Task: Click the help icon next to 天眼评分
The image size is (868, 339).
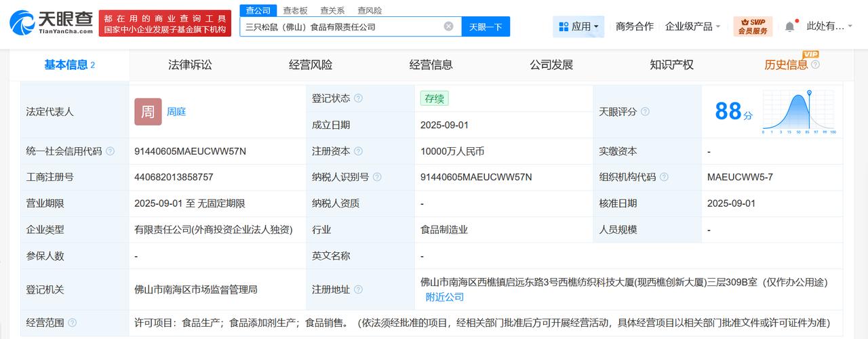Action: tap(645, 112)
